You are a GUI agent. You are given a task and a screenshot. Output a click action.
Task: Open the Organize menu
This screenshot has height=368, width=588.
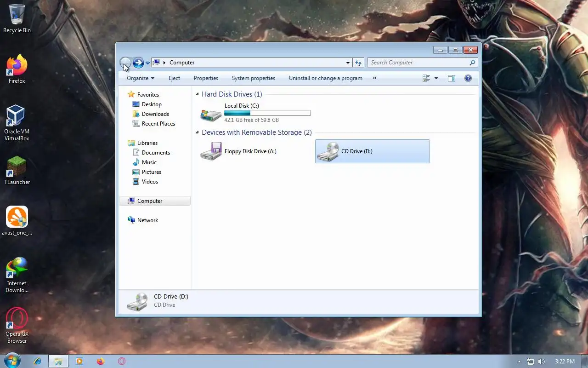[141, 78]
